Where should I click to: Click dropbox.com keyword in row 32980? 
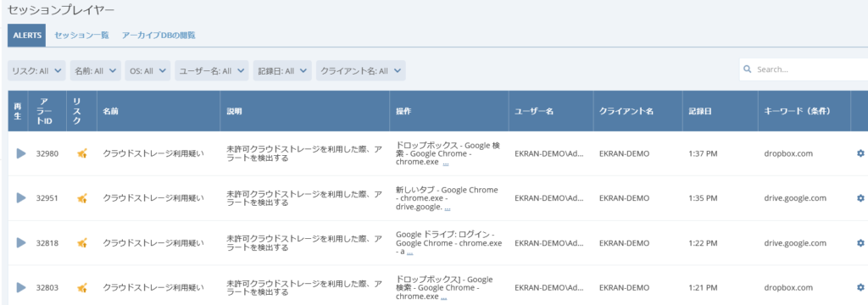[788, 153]
